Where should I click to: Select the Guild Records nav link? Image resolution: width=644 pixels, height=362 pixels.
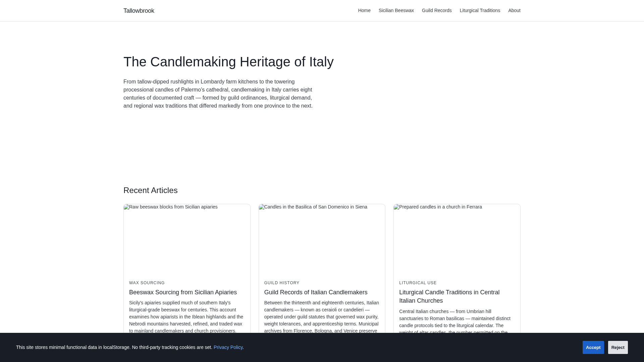[x=437, y=10]
